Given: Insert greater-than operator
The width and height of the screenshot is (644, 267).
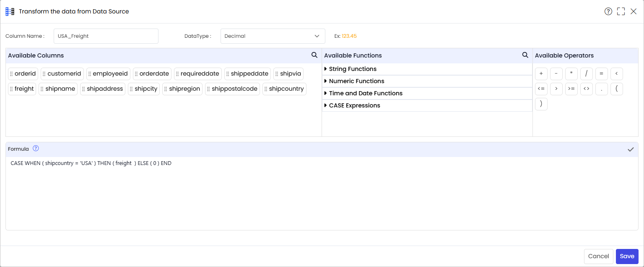Looking at the screenshot, I should pyautogui.click(x=556, y=89).
